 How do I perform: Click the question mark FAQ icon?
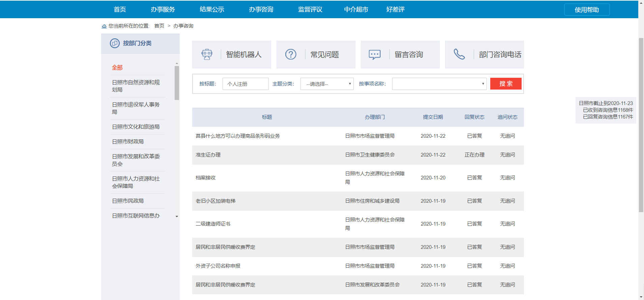point(291,54)
